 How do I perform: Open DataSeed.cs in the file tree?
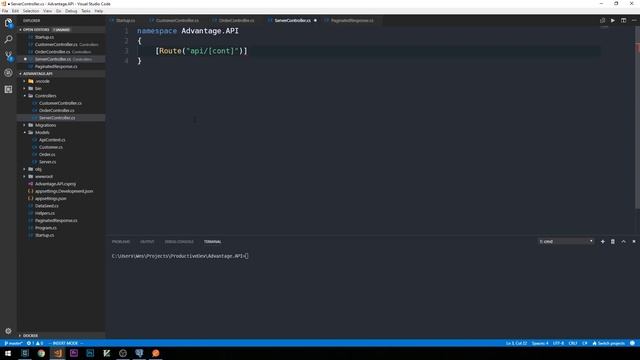[47, 206]
